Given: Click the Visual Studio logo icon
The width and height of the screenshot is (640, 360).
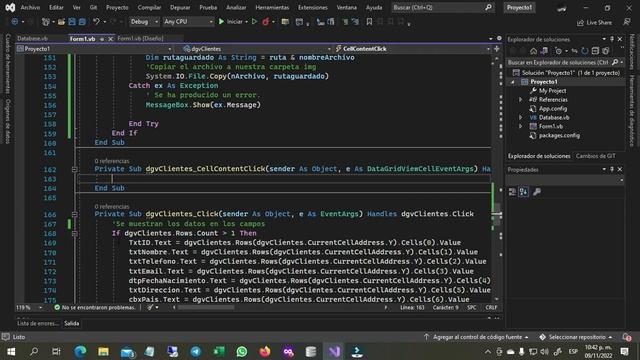Looking at the screenshot, I should pos(10,7).
